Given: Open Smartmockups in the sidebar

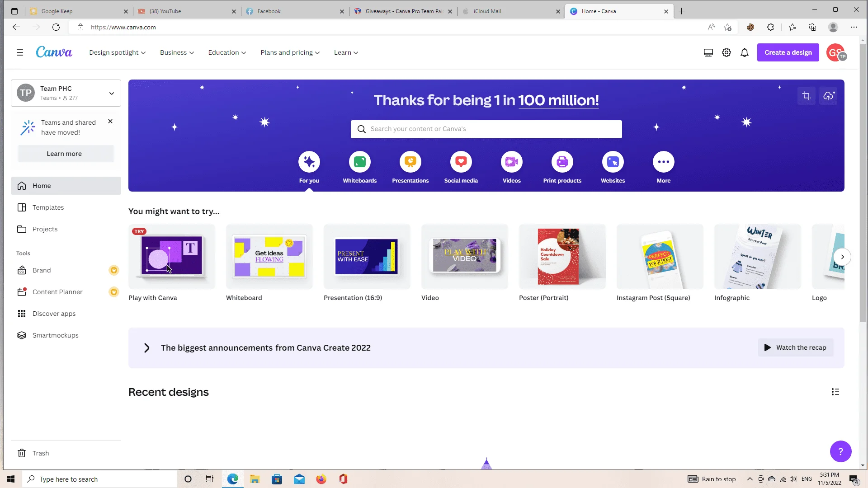Looking at the screenshot, I should [x=66, y=335].
